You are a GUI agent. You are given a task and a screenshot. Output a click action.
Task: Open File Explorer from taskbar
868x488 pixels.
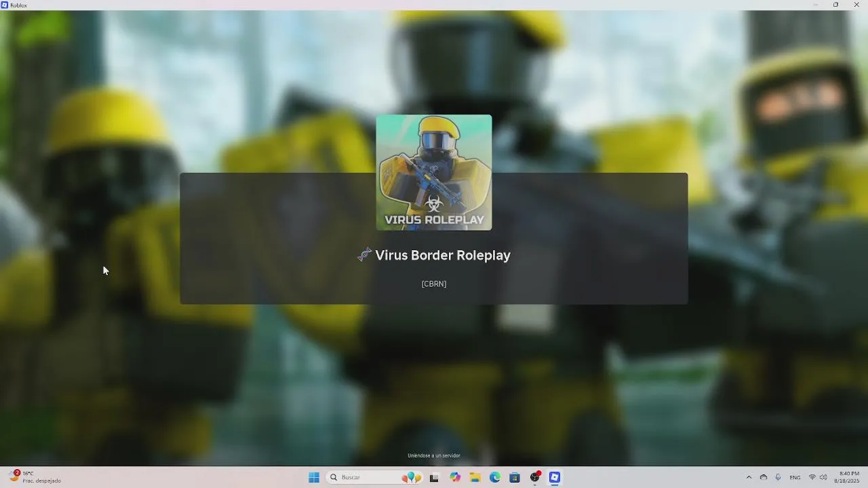coord(475,477)
